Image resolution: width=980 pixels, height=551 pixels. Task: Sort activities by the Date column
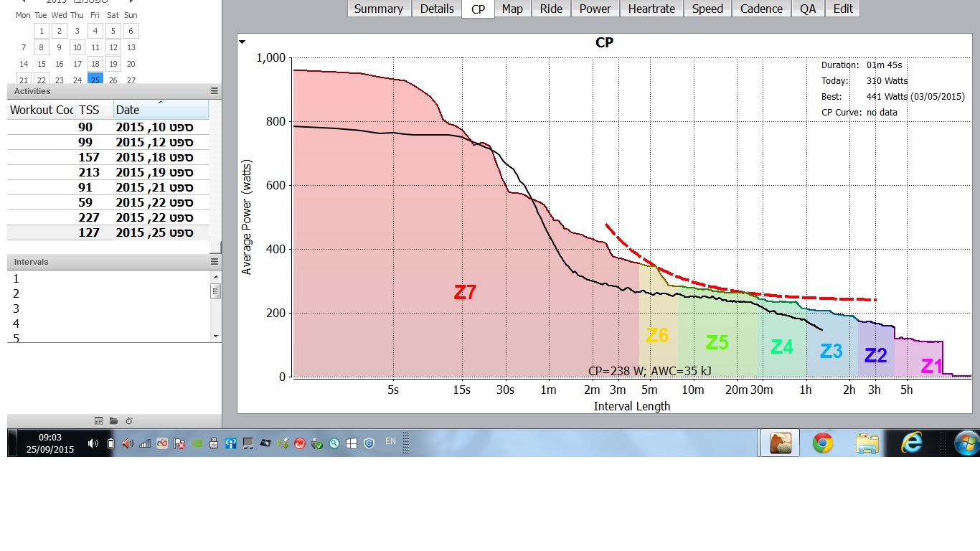(160, 110)
